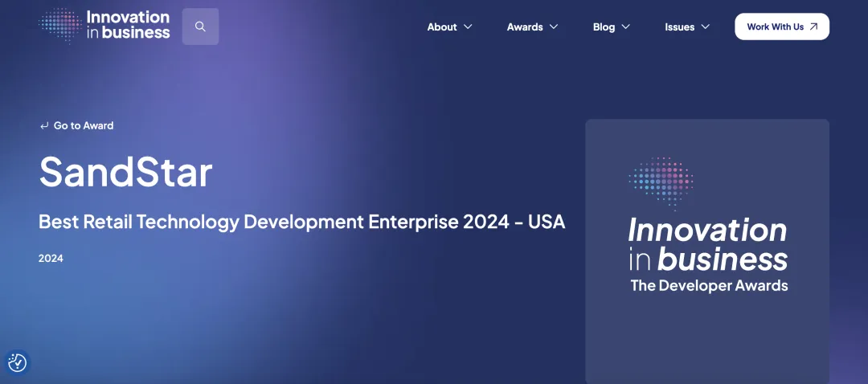This screenshot has width=868, height=384.
Task: Click the dotted brain logo in header
Action: click(59, 25)
